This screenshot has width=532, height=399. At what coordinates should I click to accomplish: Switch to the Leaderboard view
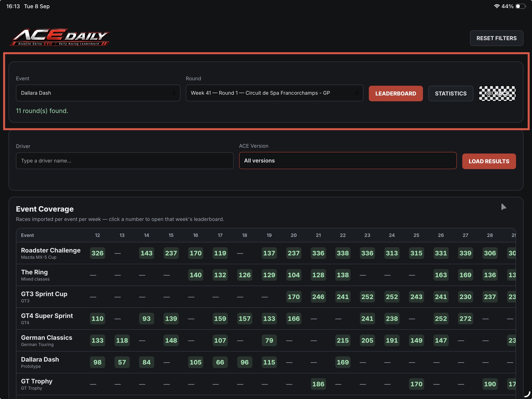point(396,93)
